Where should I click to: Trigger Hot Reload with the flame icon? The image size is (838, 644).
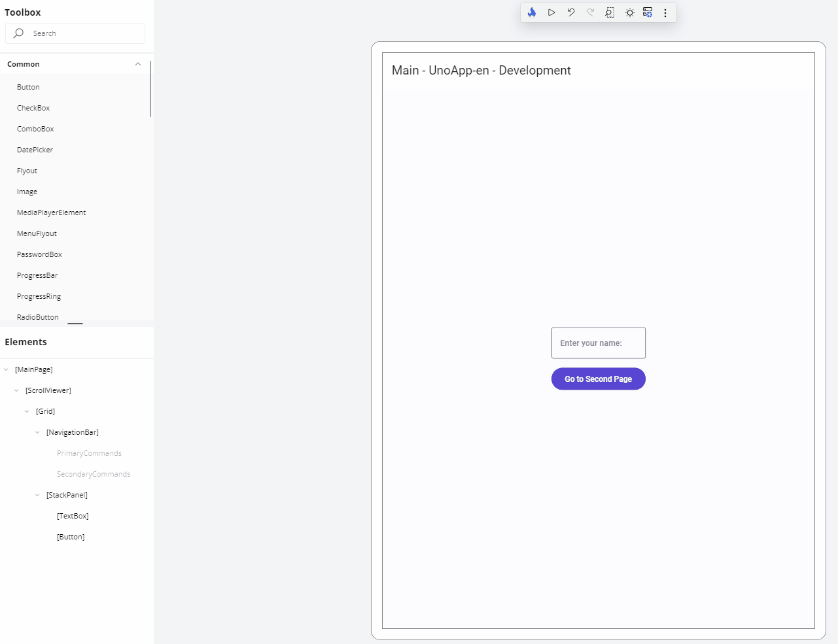click(x=531, y=12)
